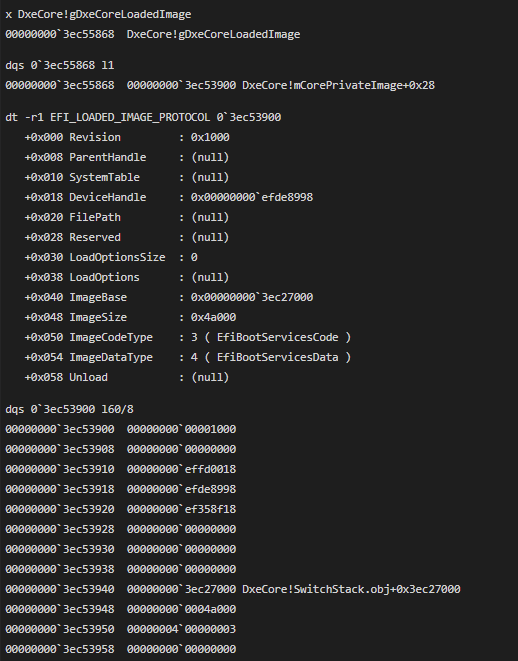Screen dimensions: 518x661
Task: Click the memory value 00000000`ef358f18
Action: (182, 510)
